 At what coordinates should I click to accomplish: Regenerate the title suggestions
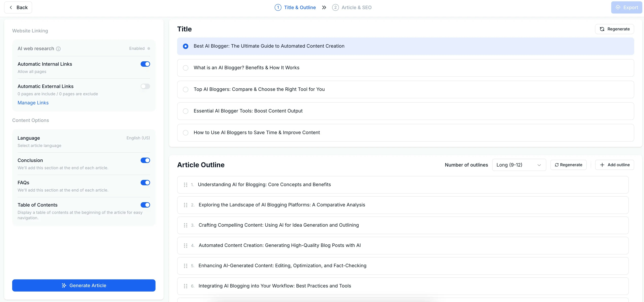[614, 29]
